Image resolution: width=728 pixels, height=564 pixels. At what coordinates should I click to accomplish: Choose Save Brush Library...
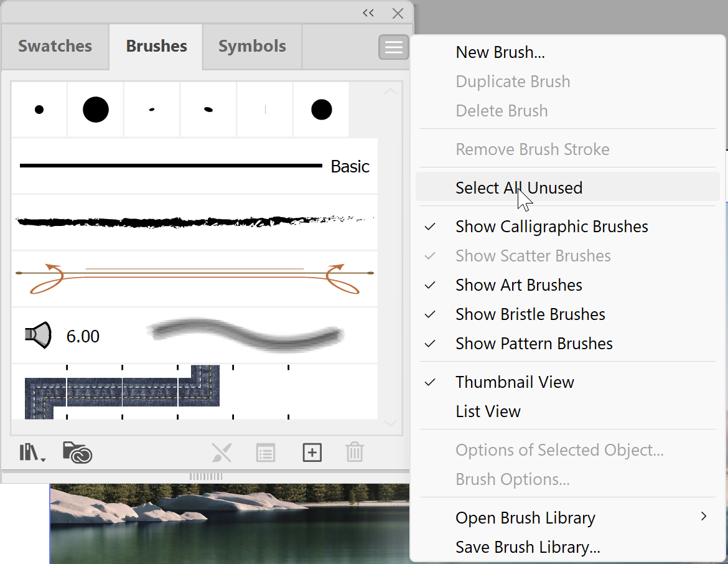[567, 547]
